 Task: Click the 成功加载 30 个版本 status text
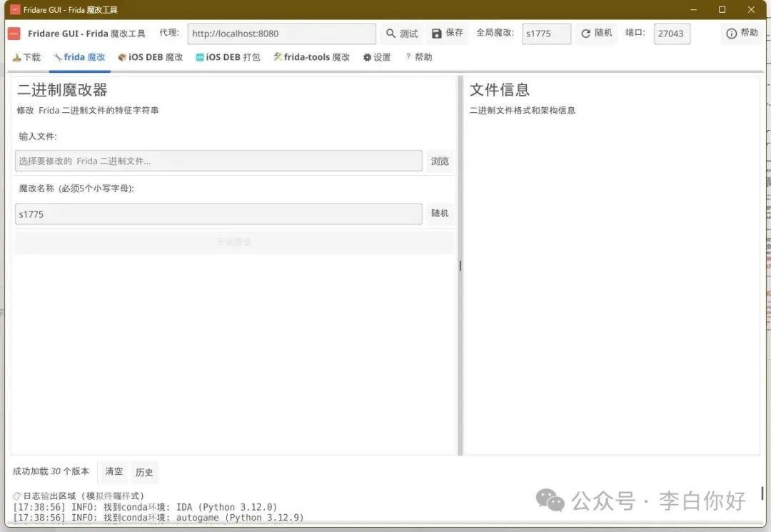pyautogui.click(x=51, y=471)
